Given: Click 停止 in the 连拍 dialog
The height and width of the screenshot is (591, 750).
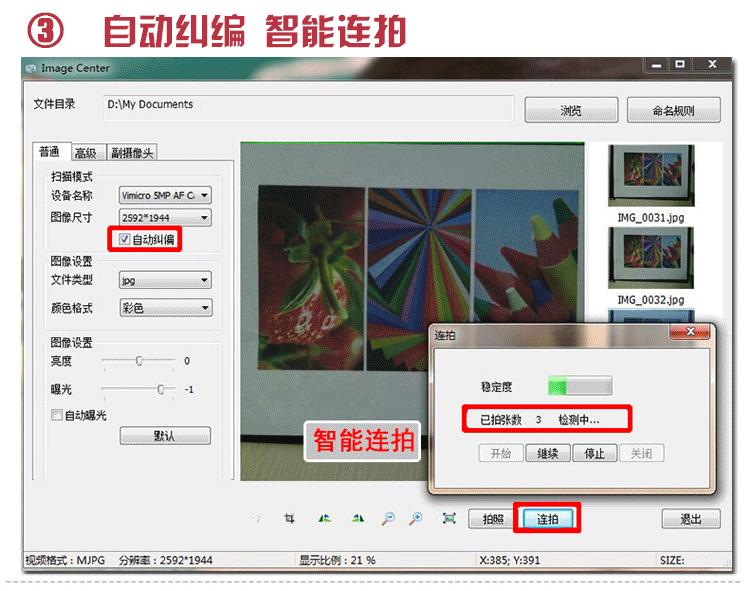Looking at the screenshot, I should point(595,453).
